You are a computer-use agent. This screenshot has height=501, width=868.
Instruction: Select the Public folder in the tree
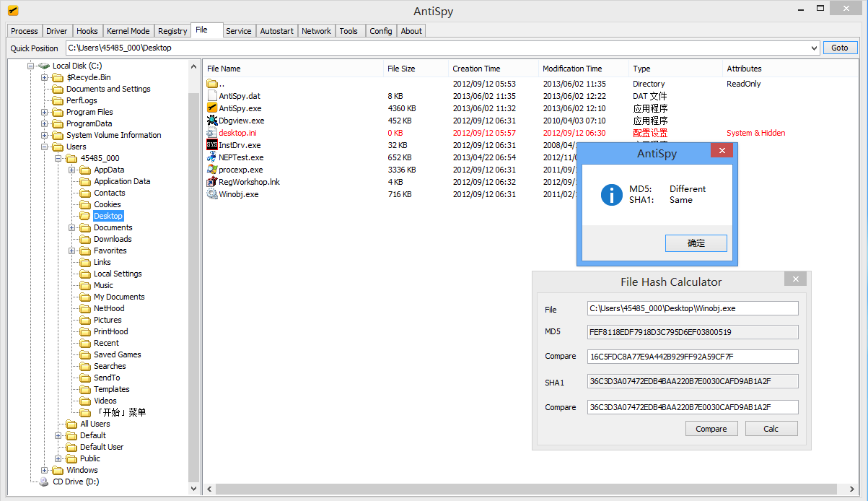pyautogui.click(x=90, y=458)
